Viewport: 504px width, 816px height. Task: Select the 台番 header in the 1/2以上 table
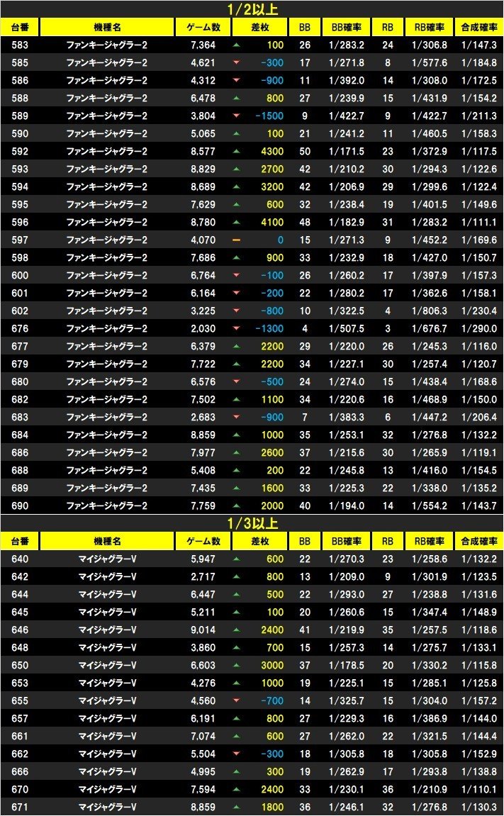tap(20, 27)
